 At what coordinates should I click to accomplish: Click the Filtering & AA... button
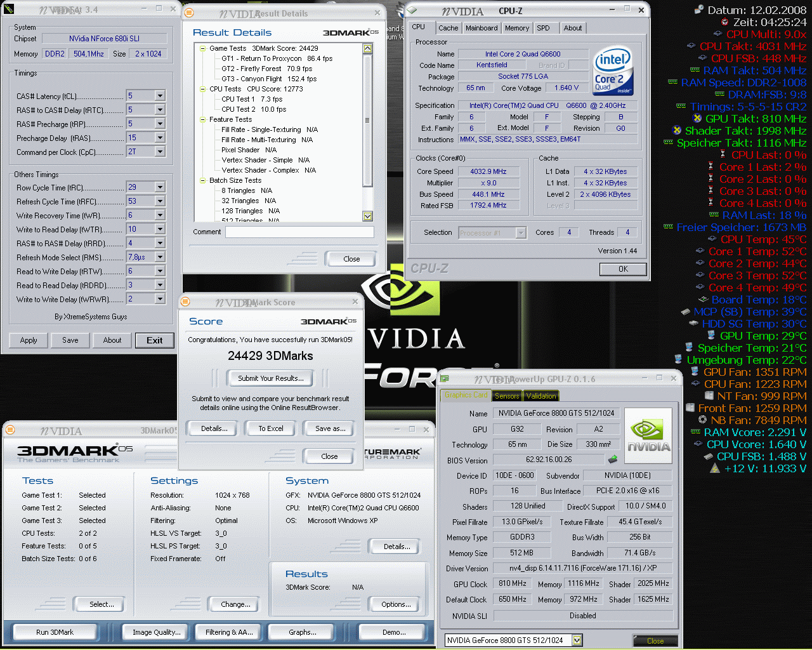click(229, 632)
